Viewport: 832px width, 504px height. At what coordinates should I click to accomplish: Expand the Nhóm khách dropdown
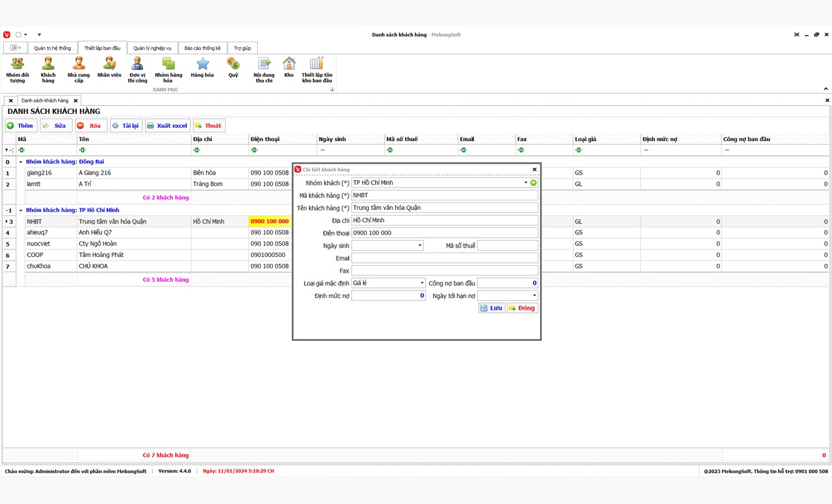pyautogui.click(x=526, y=183)
